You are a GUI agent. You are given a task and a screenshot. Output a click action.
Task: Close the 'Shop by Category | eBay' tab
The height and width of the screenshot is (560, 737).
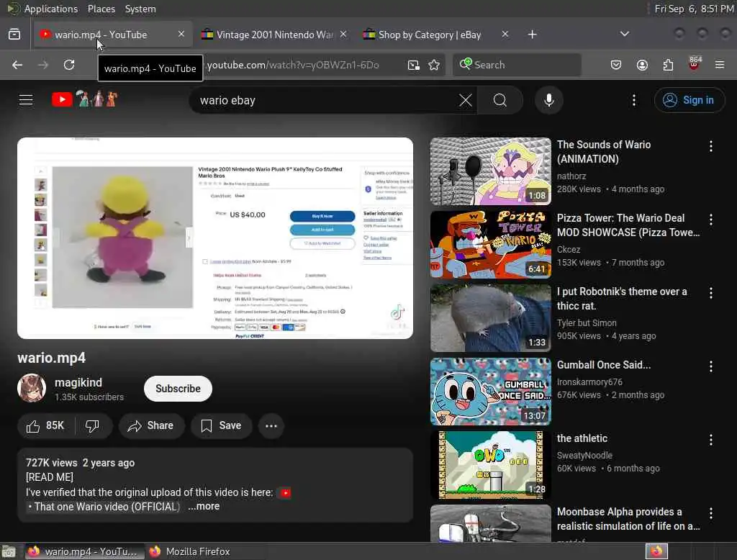tap(505, 34)
